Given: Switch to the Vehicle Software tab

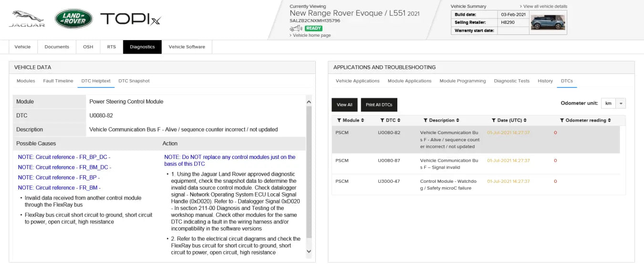Looking at the screenshot, I should point(187,47).
